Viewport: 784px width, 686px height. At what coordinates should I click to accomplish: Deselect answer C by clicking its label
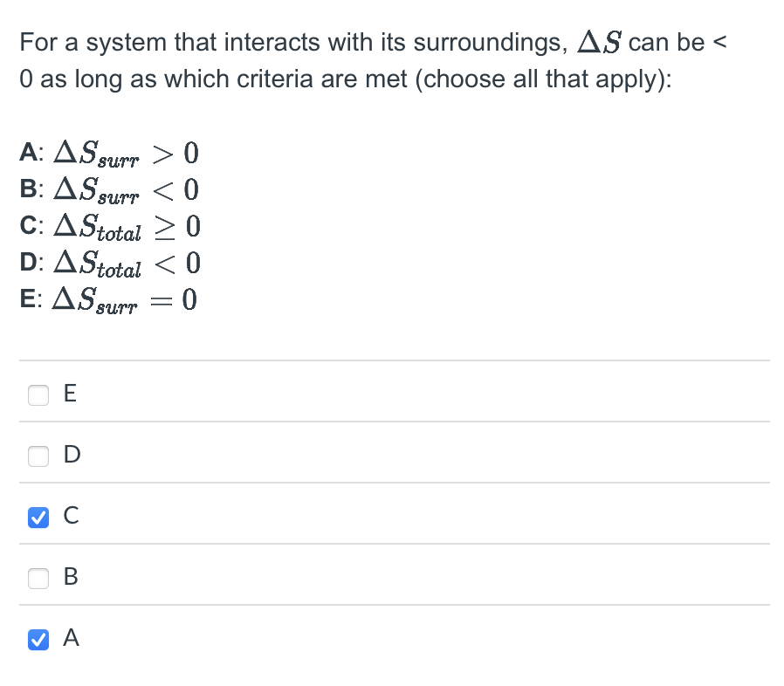(x=69, y=517)
